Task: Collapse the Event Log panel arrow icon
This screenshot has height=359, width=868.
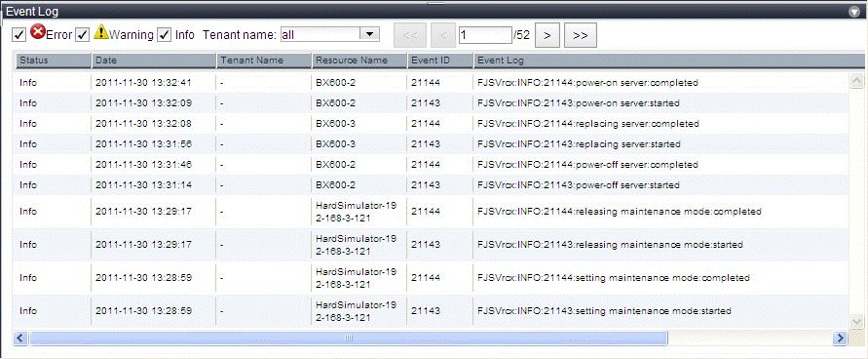Action: click(x=854, y=11)
